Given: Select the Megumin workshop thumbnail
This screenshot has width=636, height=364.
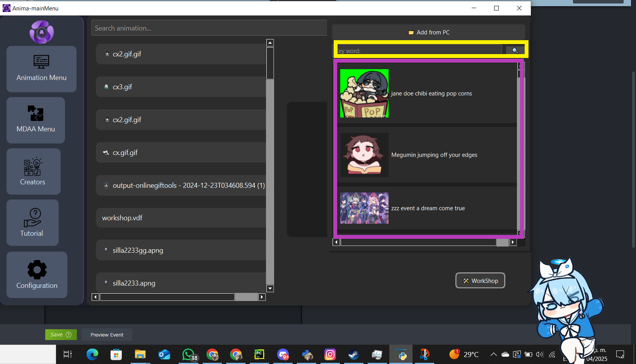Looking at the screenshot, I should tap(364, 155).
